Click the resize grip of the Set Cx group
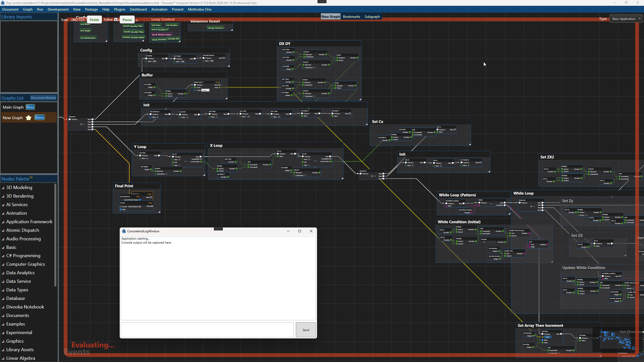 [x=470, y=144]
